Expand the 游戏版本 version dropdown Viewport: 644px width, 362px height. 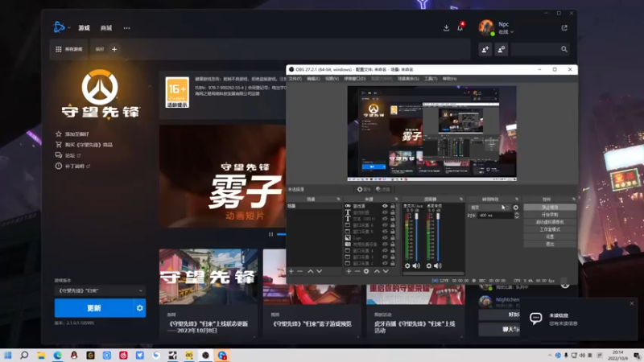tap(100, 290)
